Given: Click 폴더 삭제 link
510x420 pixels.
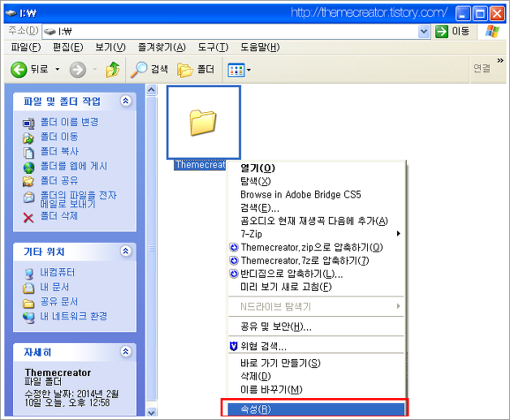Looking at the screenshot, I should coord(58,216).
